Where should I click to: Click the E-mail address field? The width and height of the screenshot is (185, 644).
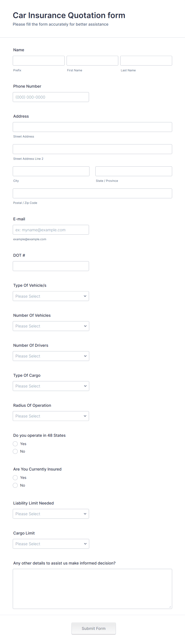(x=51, y=230)
